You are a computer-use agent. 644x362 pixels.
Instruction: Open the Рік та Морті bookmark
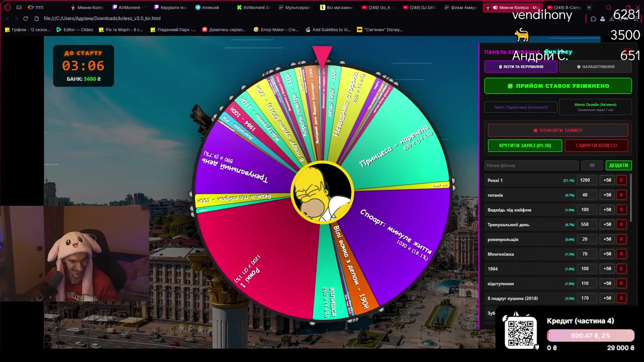pyautogui.click(x=121, y=30)
